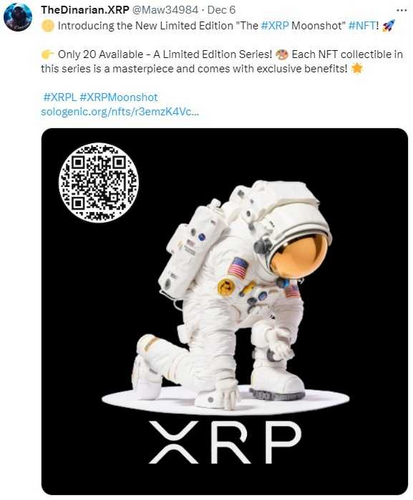This screenshot has width=413, height=500.
Task: Click the rocket emoji after #NFT
Action: pyautogui.click(x=388, y=26)
